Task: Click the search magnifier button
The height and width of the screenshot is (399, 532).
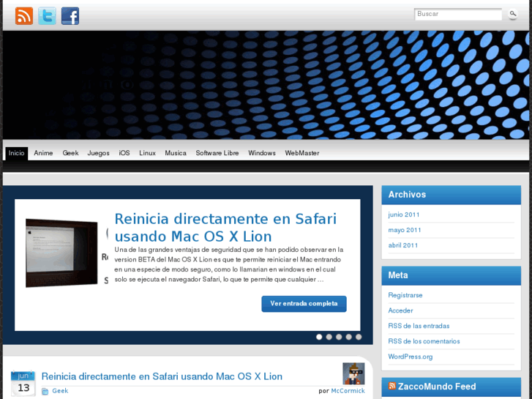Action: [513, 14]
